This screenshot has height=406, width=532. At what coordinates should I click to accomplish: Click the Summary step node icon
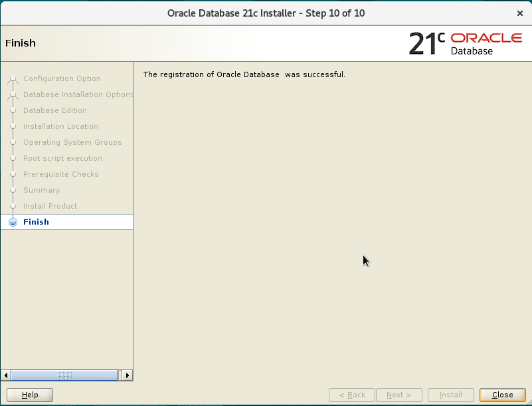click(13, 190)
